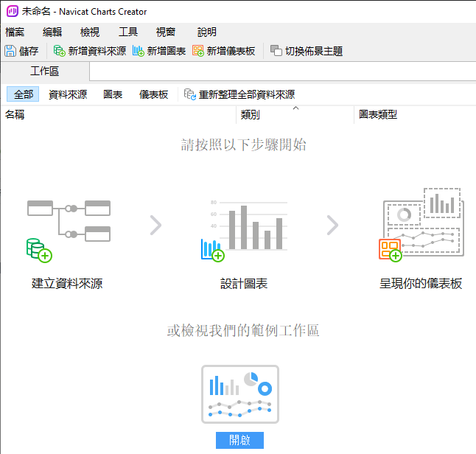Select the 資料來源 filter toggle

pyautogui.click(x=68, y=94)
